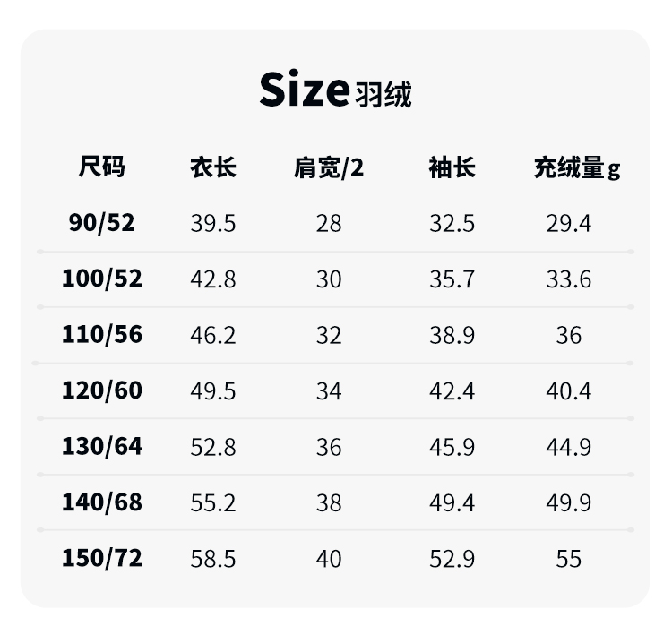The image size is (672, 626).
Task: Click the 100/52 size label
Action: pyautogui.click(x=101, y=279)
